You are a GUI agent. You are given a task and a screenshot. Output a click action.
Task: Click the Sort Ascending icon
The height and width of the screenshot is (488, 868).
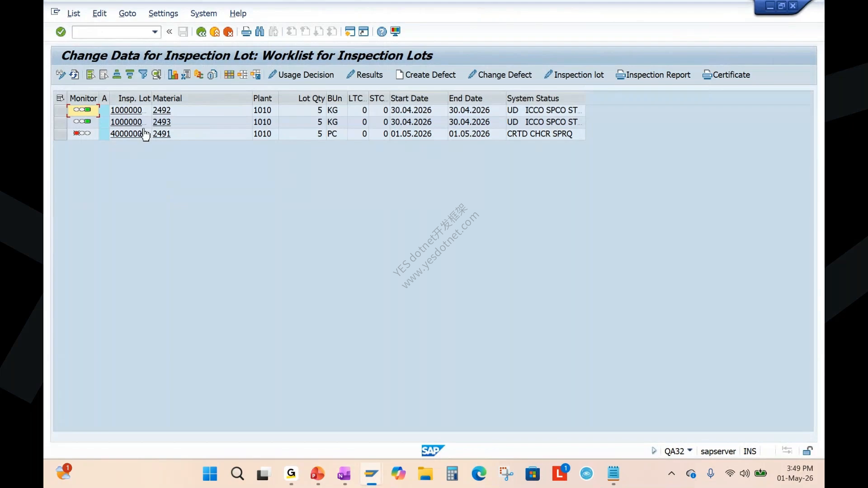[x=117, y=75]
